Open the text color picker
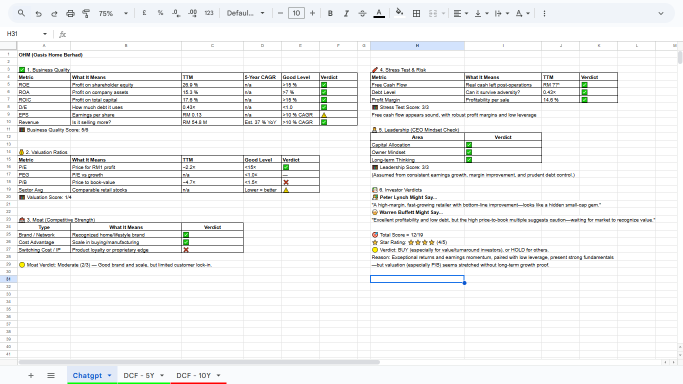This screenshot has height=384, width=683. (379, 13)
